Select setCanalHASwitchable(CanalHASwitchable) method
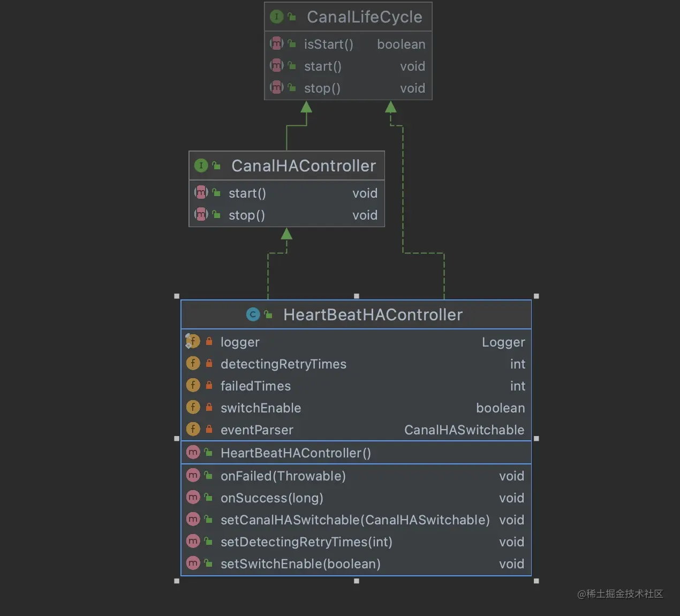 coord(355,520)
